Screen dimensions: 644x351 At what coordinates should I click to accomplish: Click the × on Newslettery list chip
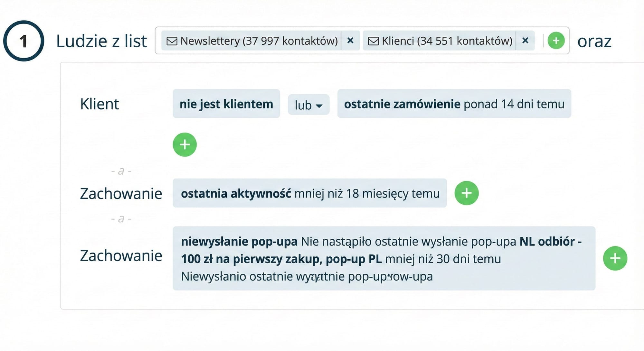(351, 41)
